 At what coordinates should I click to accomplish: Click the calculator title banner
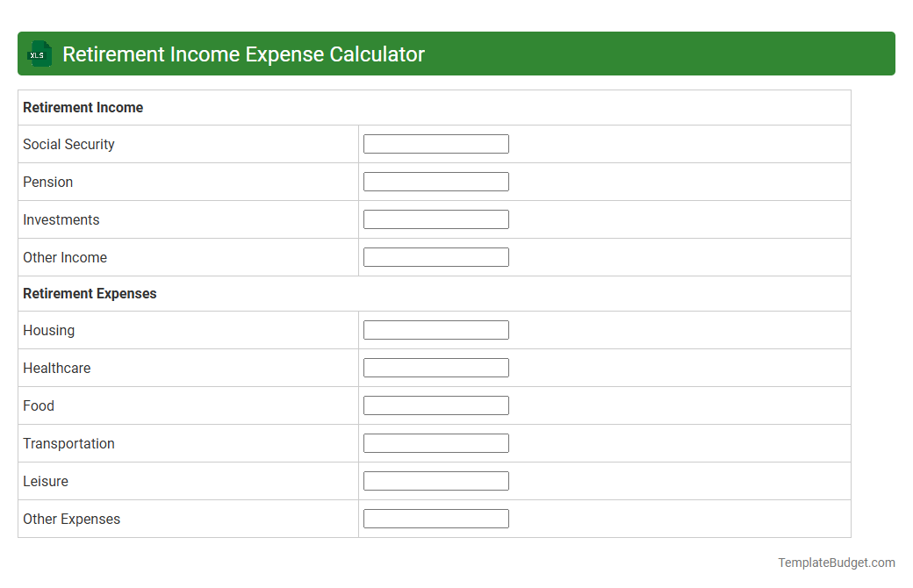[x=243, y=54]
